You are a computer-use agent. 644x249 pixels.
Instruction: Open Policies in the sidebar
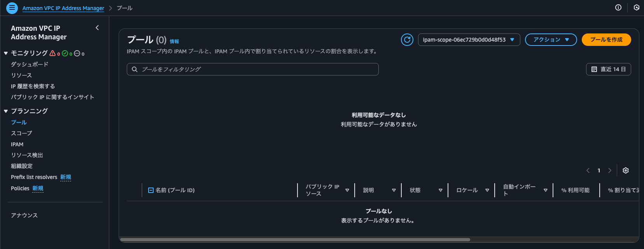coord(20,188)
